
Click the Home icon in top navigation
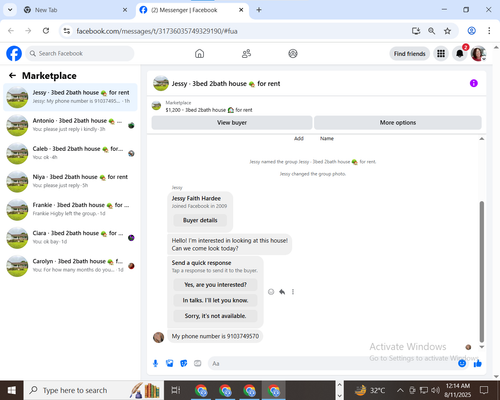click(199, 53)
